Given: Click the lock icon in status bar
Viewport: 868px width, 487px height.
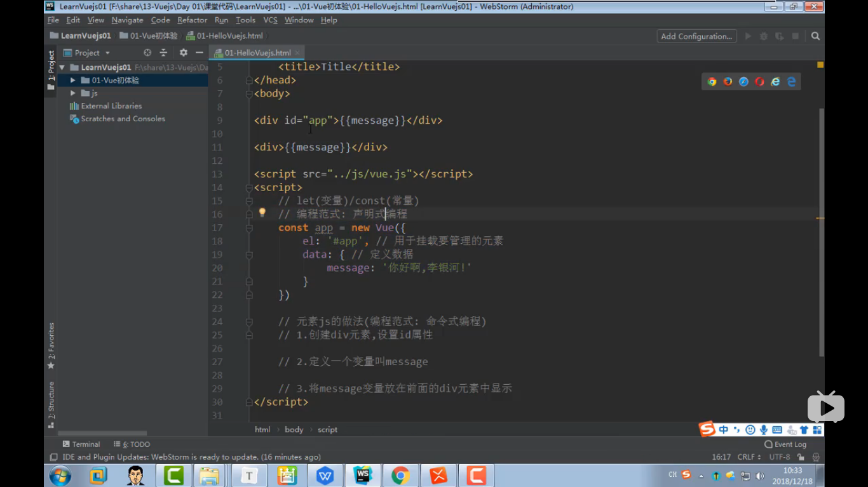Looking at the screenshot, I should point(801,457).
